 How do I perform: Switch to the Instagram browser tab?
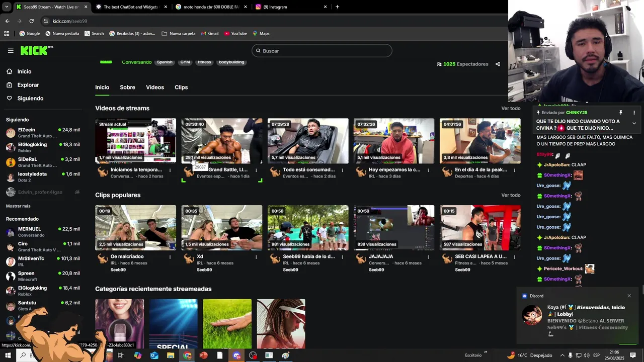(292, 7)
